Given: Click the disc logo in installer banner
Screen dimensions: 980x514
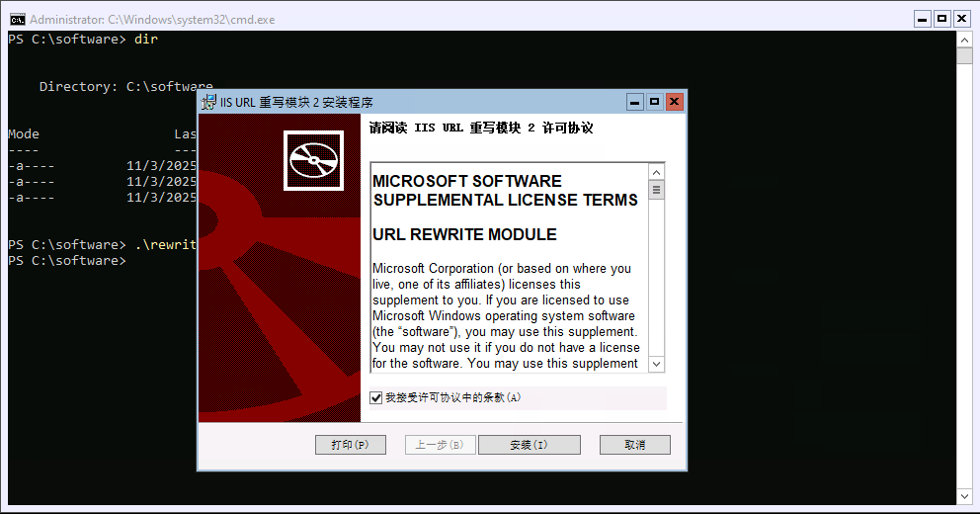Looking at the screenshot, I should pos(313,160).
